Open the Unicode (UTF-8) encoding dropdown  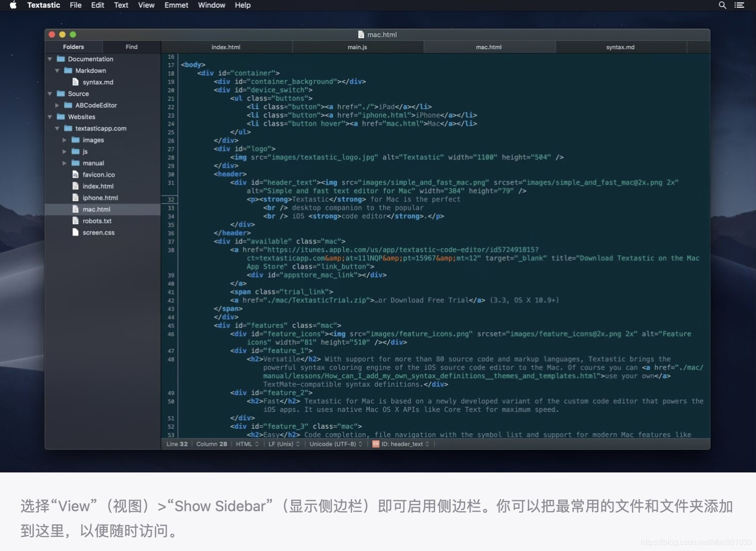tap(336, 444)
